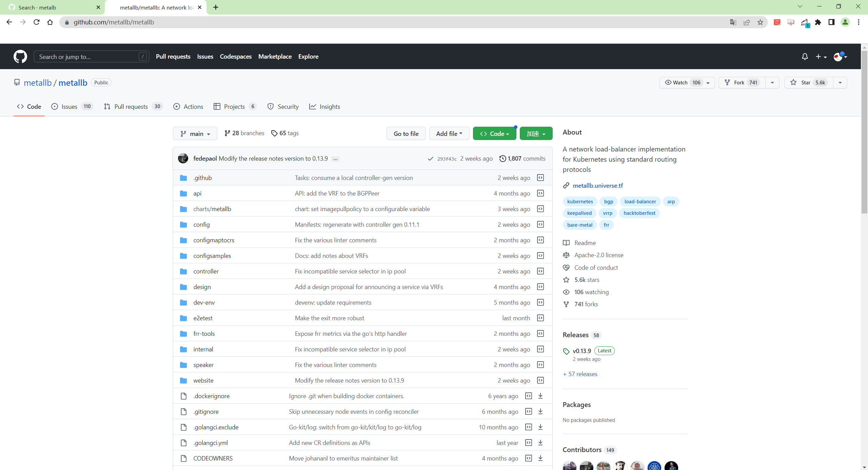Switch to the Issues tab
868x470 pixels.
70,107
